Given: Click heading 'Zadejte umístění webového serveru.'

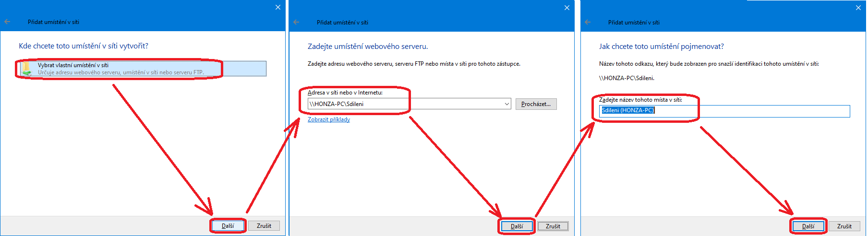Looking at the screenshot, I should point(368,47).
